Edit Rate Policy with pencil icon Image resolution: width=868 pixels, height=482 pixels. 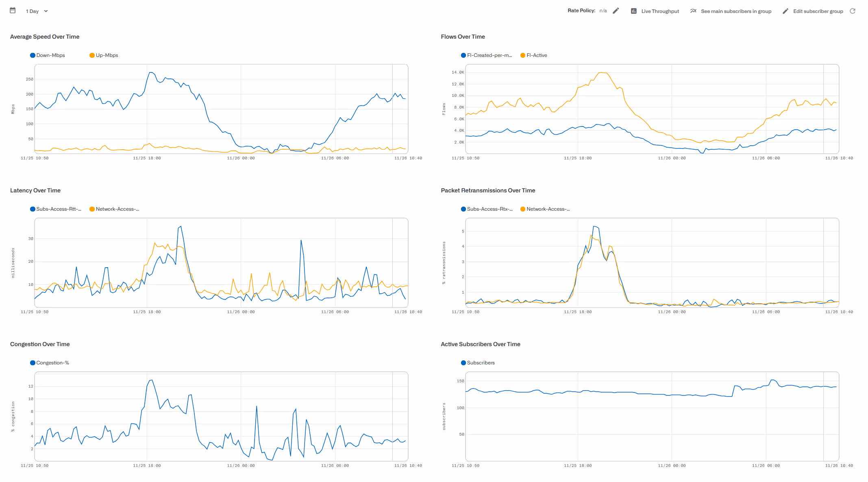[x=616, y=11]
